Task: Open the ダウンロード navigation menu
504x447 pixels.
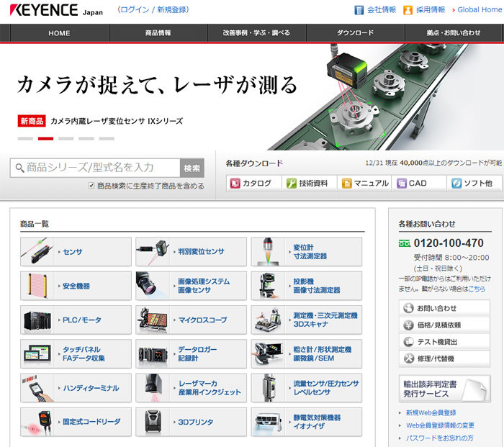Action: click(x=355, y=33)
